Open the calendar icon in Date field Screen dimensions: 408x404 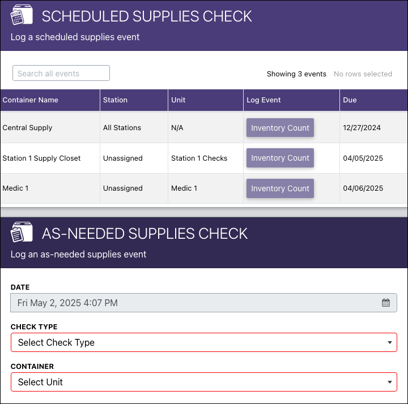click(386, 303)
